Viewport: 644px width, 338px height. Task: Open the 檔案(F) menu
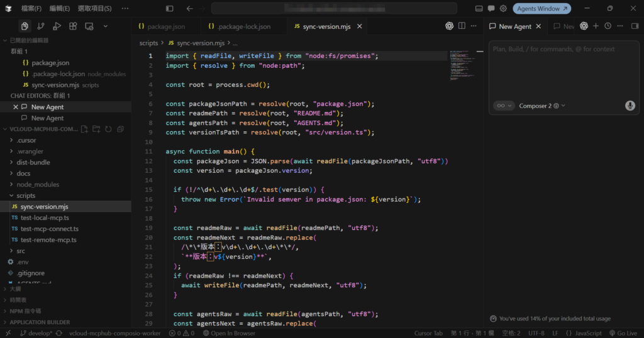[x=31, y=8]
